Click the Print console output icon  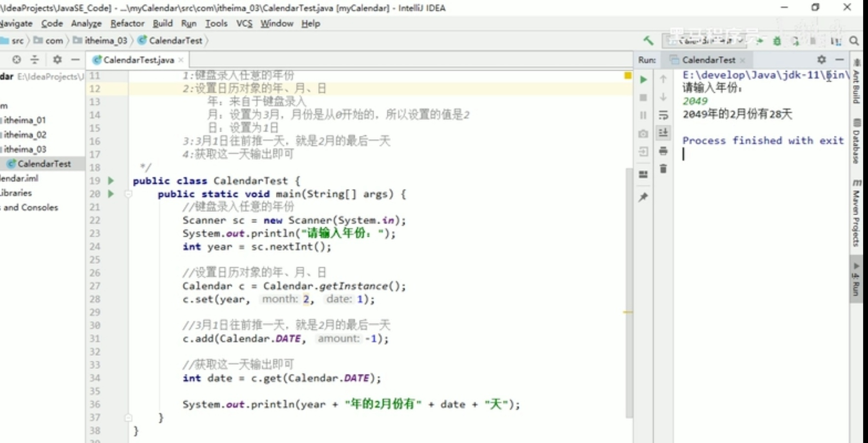tap(663, 151)
